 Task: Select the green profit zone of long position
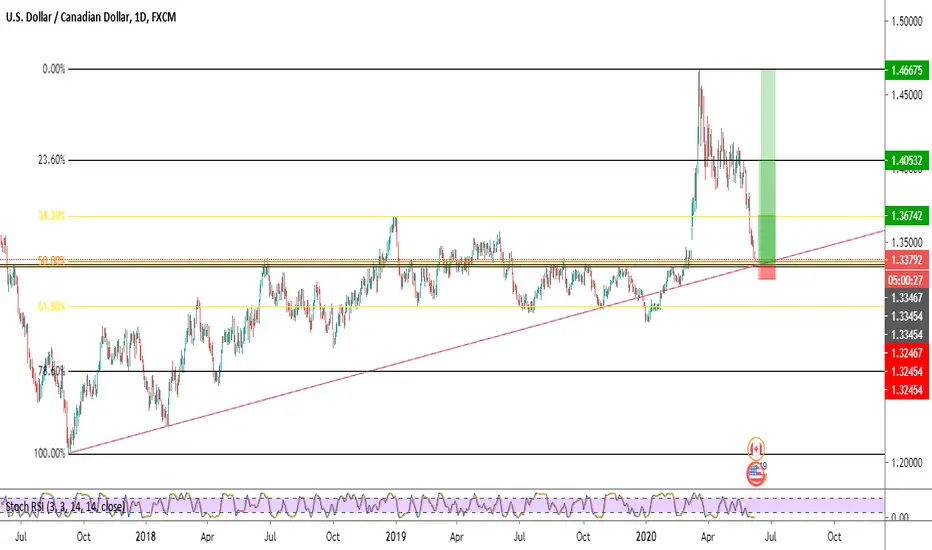(767, 165)
